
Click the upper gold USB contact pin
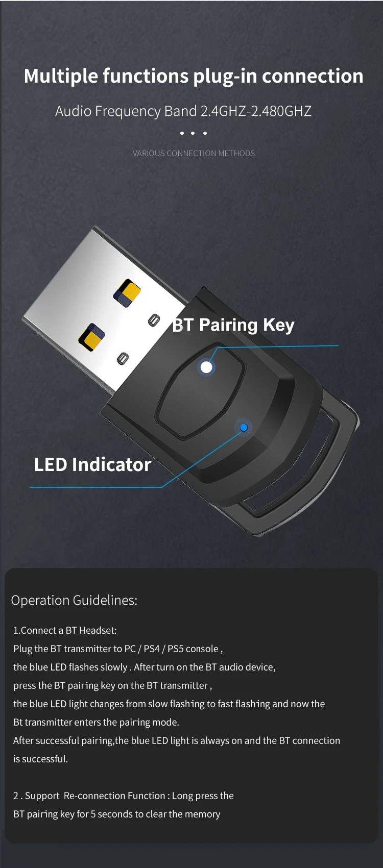coord(127,293)
